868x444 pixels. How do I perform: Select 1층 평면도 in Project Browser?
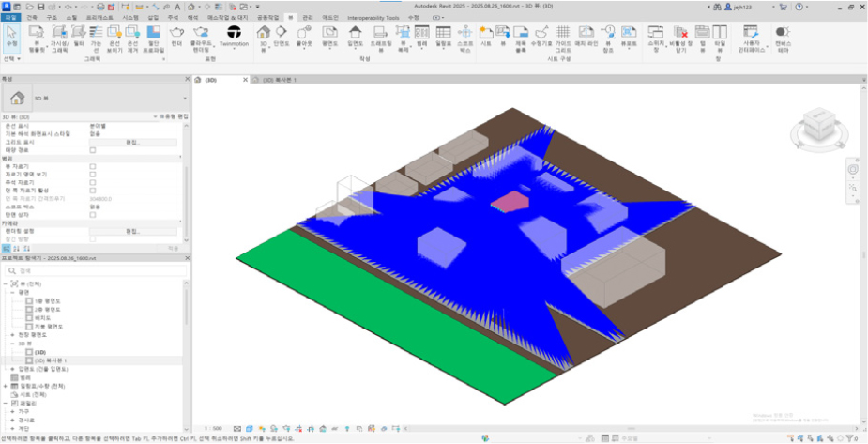tap(47, 300)
